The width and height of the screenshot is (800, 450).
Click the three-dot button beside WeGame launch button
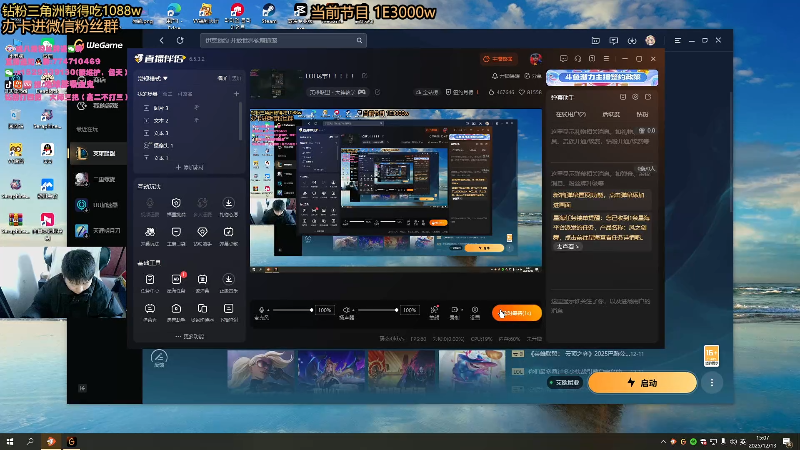[x=712, y=383]
